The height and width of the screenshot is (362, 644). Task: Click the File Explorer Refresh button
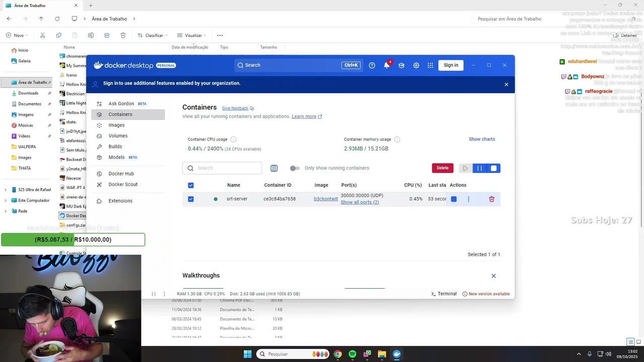pyautogui.click(x=57, y=19)
